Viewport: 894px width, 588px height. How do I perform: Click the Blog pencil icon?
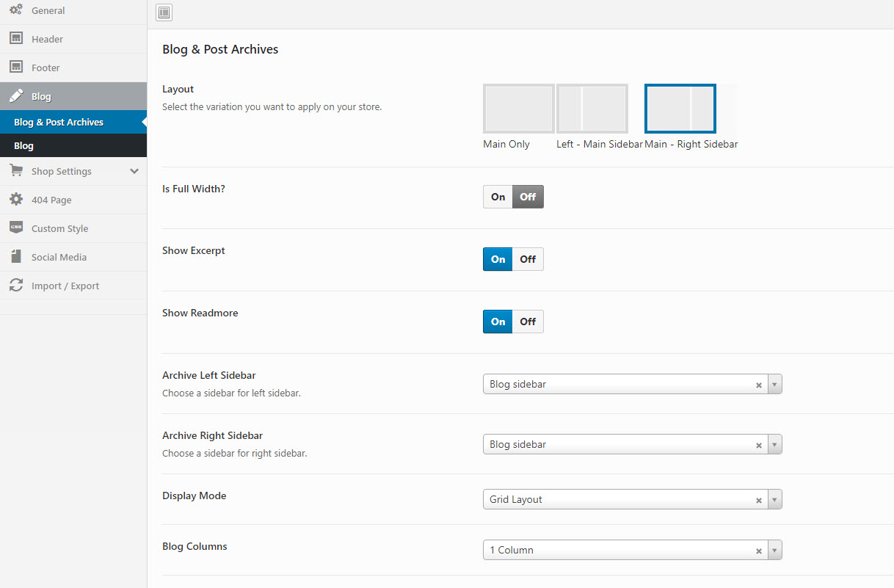pos(16,96)
